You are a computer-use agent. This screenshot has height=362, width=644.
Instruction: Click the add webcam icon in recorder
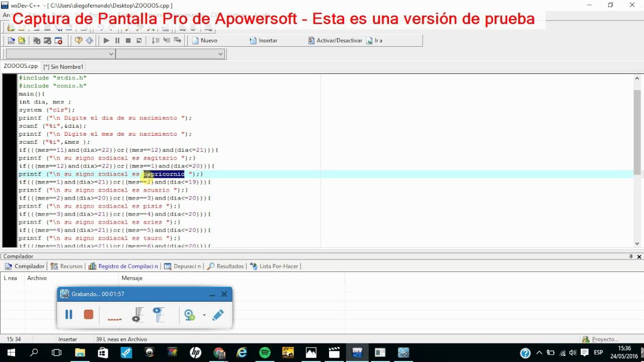(x=190, y=315)
